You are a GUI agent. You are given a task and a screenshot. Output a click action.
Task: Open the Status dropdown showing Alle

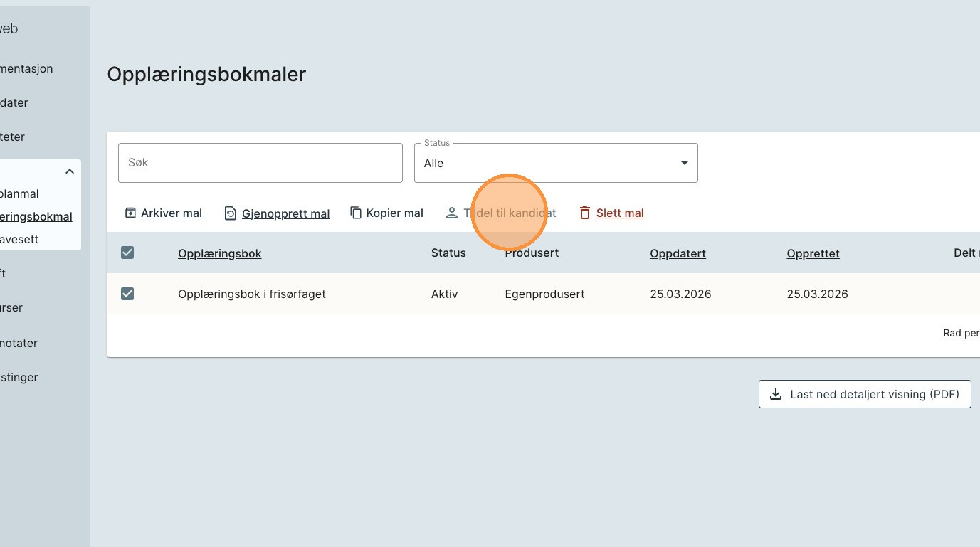coord(556,163)
